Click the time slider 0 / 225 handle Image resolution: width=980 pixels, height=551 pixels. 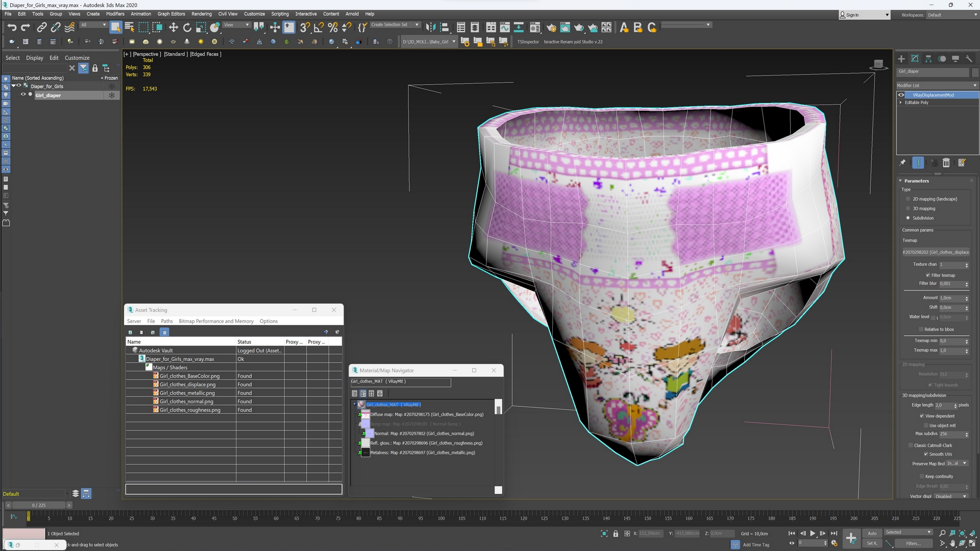click(39, 506)
